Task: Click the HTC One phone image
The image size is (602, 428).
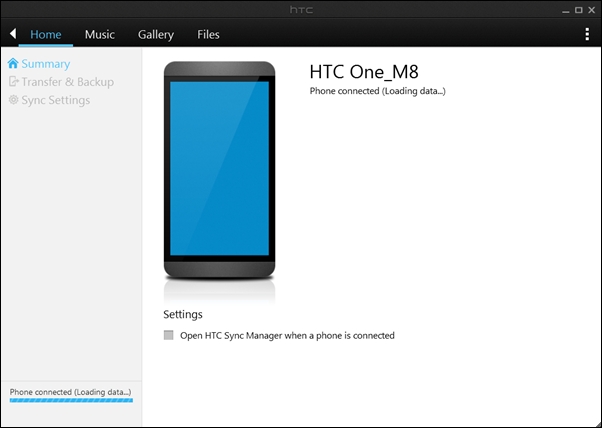Action: [219, 170]
